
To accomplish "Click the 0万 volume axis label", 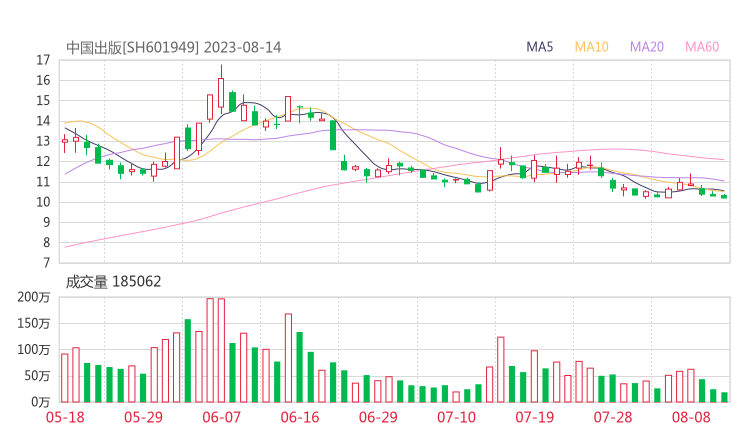I will coord(41,402).
